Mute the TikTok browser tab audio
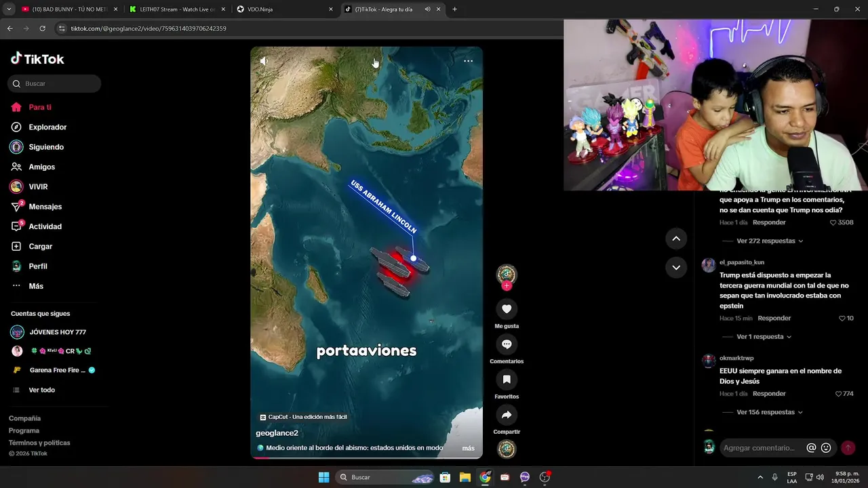The height and width of the screenshot is (488, 868). (x=427, y=9)
